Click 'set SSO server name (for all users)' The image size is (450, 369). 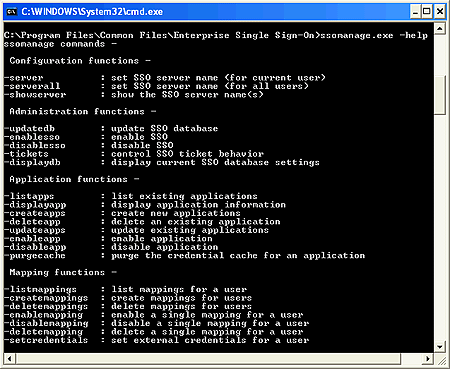210,86
